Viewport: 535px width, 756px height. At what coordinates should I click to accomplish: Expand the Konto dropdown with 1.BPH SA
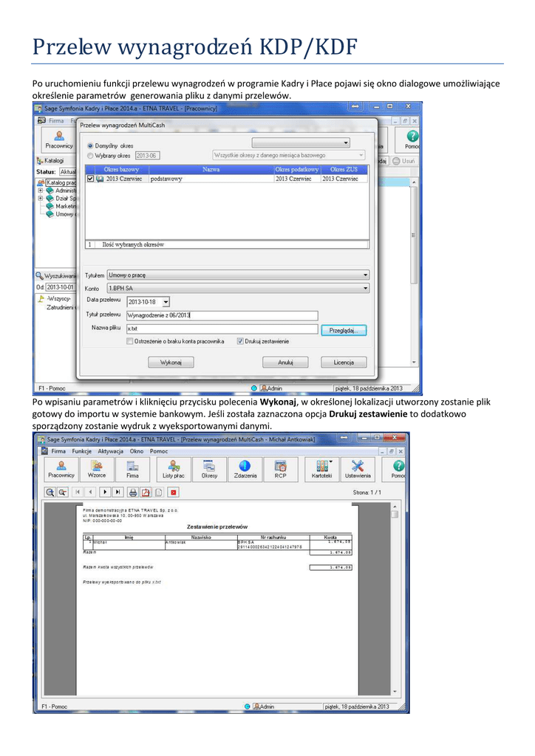click(x=237, y=288)
